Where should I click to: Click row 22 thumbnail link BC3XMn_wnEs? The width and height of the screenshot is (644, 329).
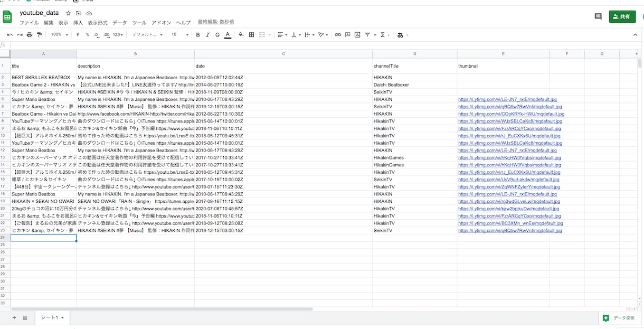(x=510, y=223)
